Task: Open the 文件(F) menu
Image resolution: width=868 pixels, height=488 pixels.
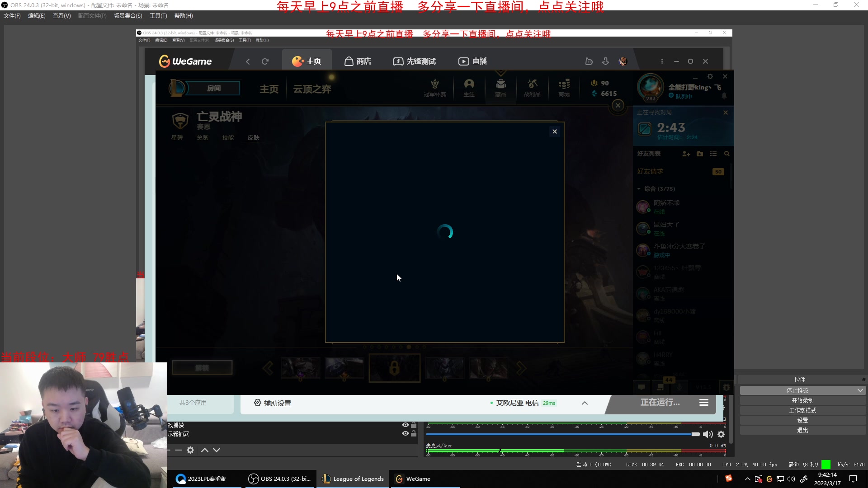Action: point(12,16)
